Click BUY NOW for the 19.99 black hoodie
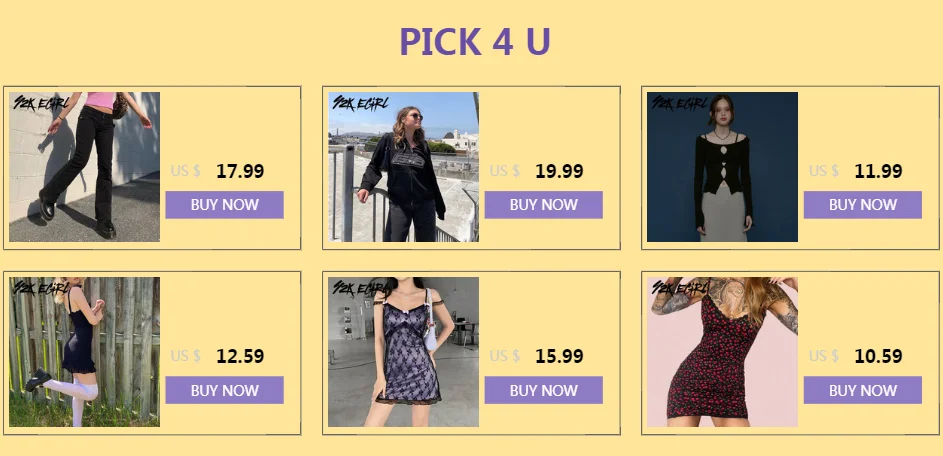Viewport: 943px width, 456px height. [544, 205]
